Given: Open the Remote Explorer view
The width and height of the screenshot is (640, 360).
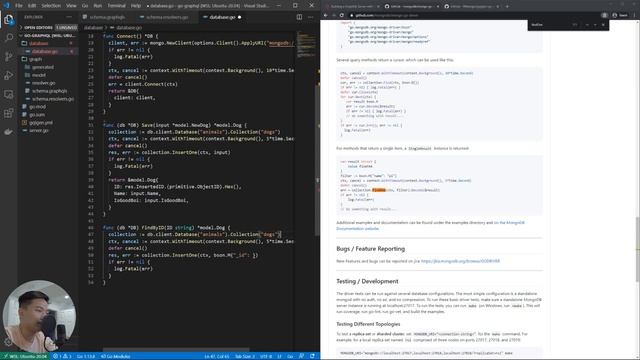Looking at the screenshot, I should [x=9, y=94].
